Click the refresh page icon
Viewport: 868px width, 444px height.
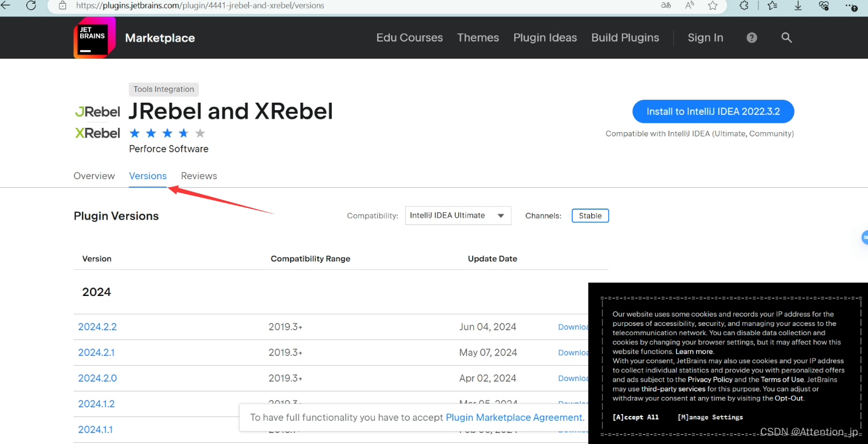pyautogui.click(x=30, y=6)
